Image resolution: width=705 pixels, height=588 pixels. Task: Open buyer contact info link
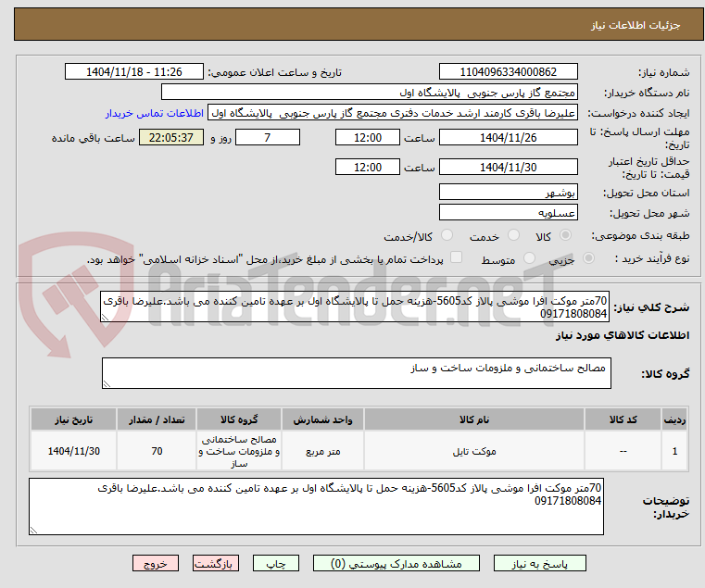[x=155, y=113]
